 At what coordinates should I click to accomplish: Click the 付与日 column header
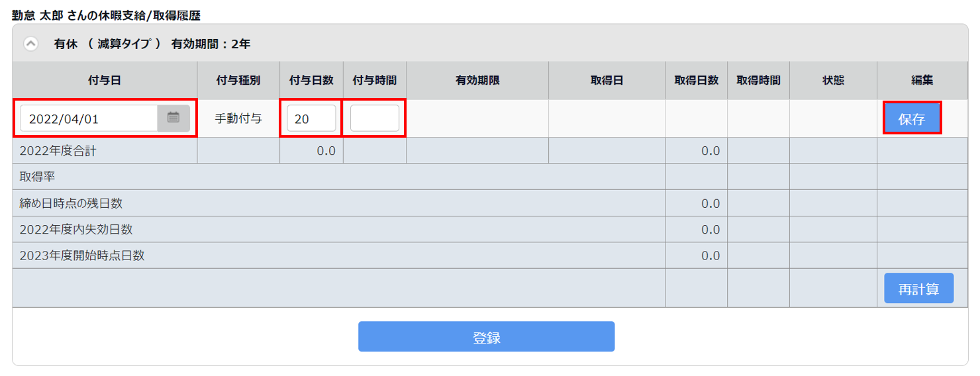click(105, 80)
